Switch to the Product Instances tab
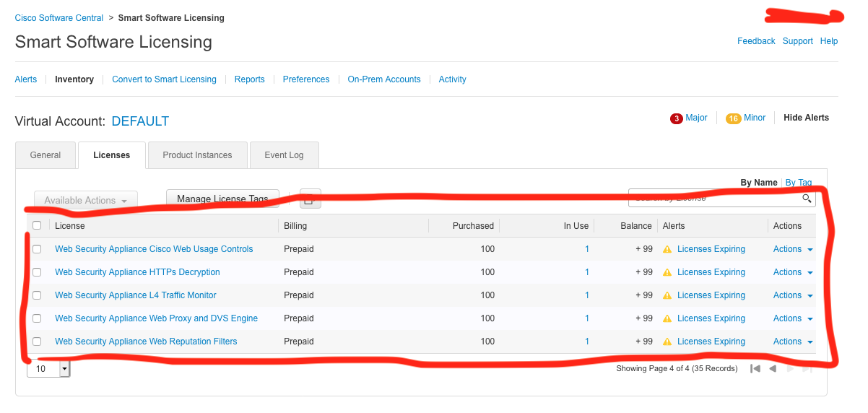 click(x=197, y=155)
